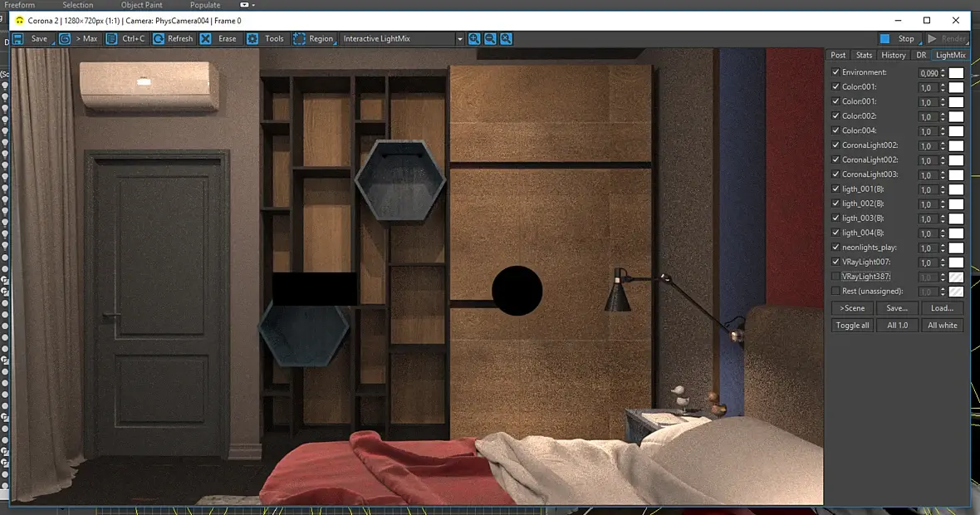
Task: Click the Refresh circular arrow icon
Action: tap(159, 39)
